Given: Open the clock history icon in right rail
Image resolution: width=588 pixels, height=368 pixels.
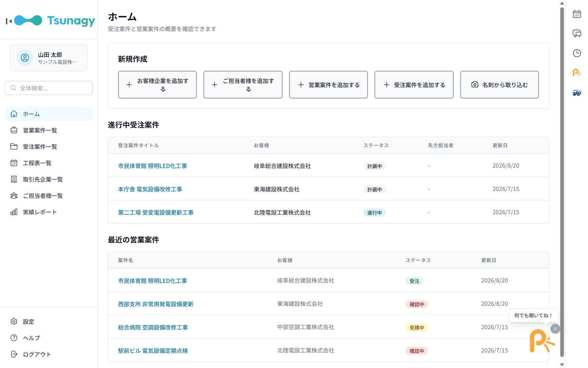Looking at the screenshot, I should (577, 53).
